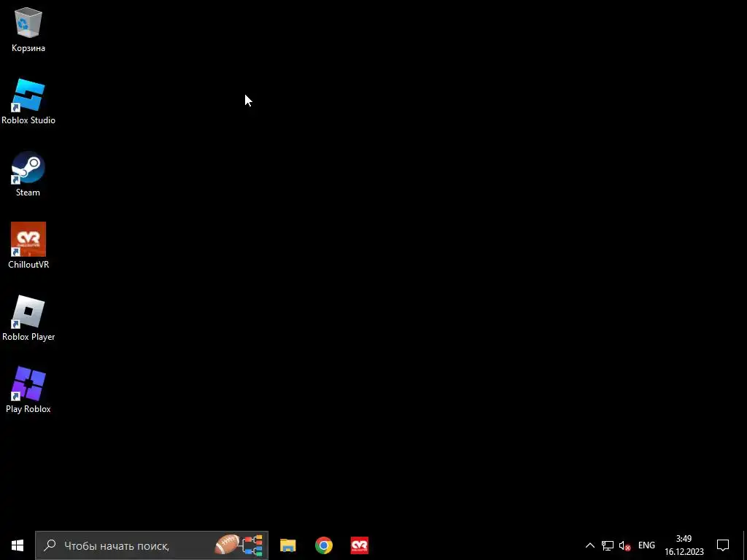Launch Google Chrome from the taskbar
Image resolution: width=747 pixels, height=560 pixels.
tap(323, 545)
